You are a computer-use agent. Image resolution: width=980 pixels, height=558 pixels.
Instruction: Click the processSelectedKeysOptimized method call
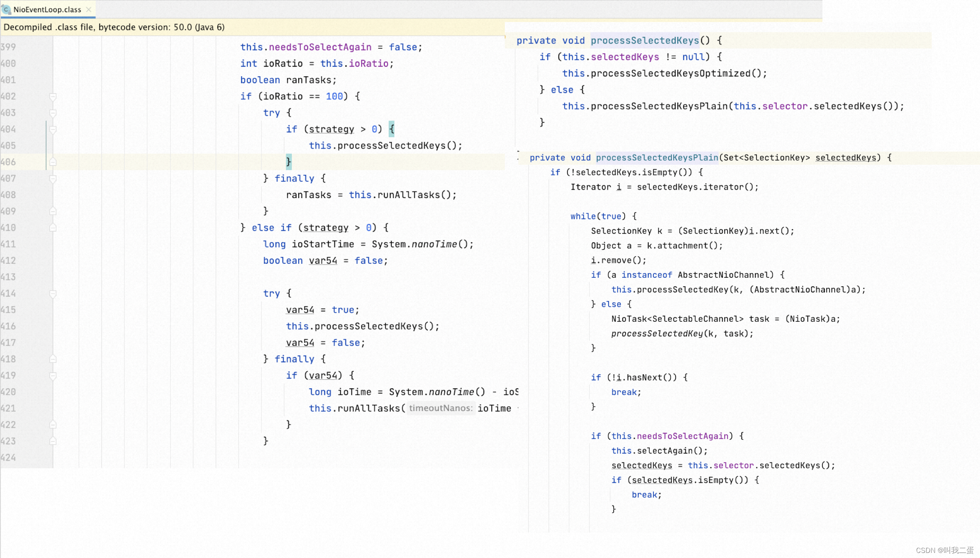(x=670, y=73)
